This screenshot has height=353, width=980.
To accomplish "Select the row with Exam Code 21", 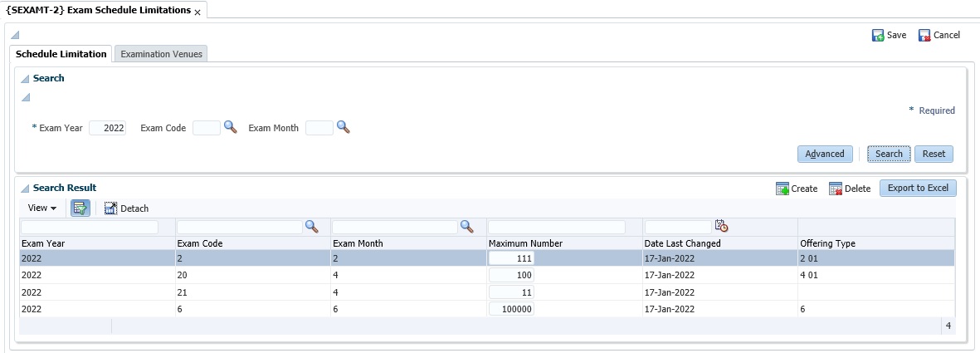I will tap(487, 292).
